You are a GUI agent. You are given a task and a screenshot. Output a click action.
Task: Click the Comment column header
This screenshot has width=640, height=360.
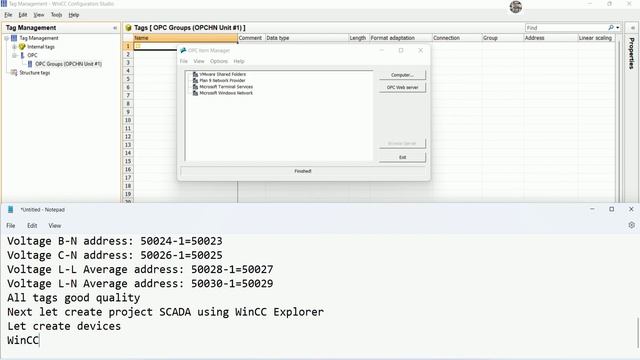pos(251,38)
